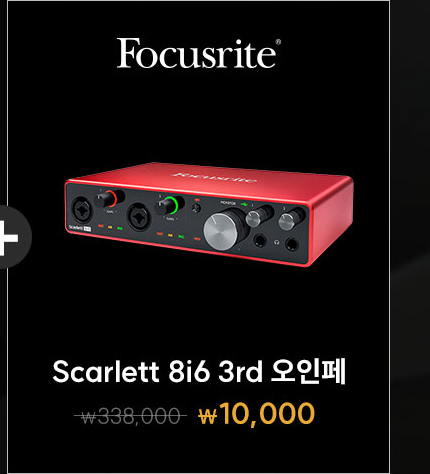Click the Focusrite logo on the device top
The height and width of the screenshot is (474, 430).
tap(215, 178)
